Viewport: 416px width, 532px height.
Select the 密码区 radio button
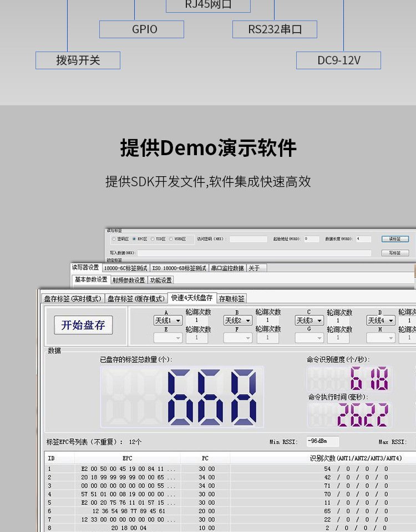pos(114,239)
